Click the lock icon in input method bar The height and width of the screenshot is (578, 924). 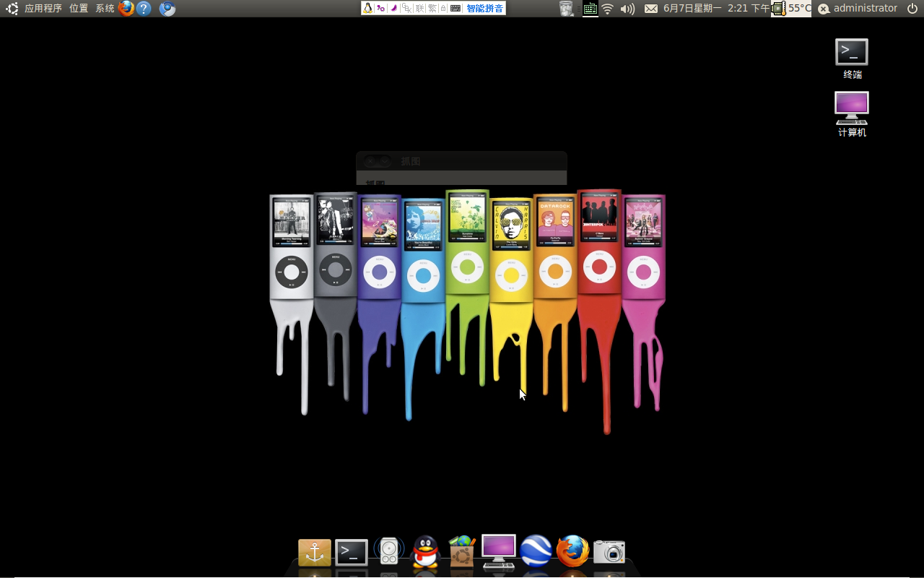pos(443,8)
